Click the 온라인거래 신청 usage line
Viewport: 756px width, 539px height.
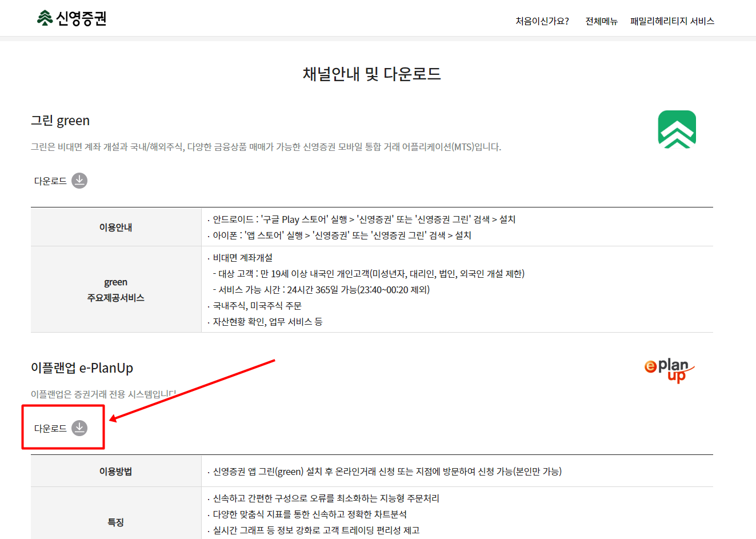tap(385, 472)
